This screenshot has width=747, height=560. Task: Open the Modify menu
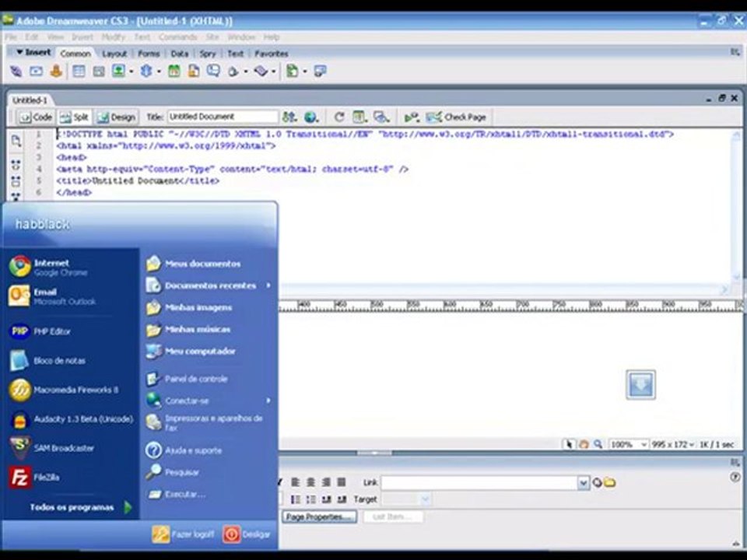click(x=114, y=37)
